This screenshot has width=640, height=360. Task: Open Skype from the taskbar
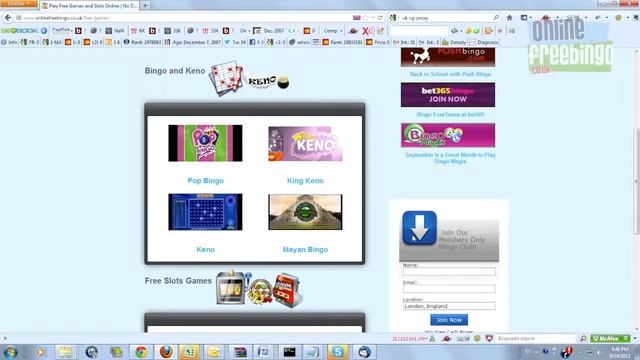338,352
